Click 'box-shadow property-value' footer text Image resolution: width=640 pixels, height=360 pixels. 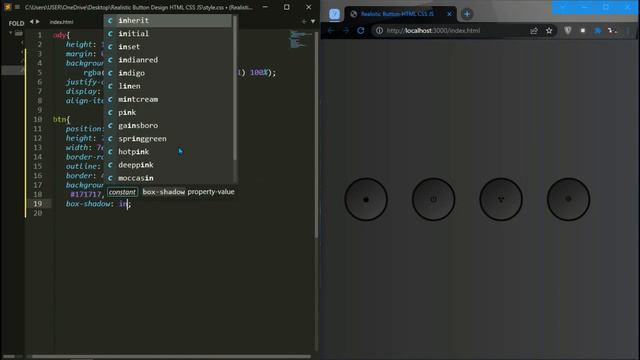click(188, 191)
